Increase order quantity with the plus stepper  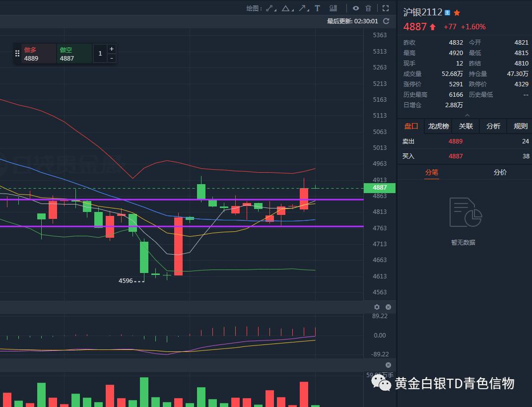click(111, 49)
